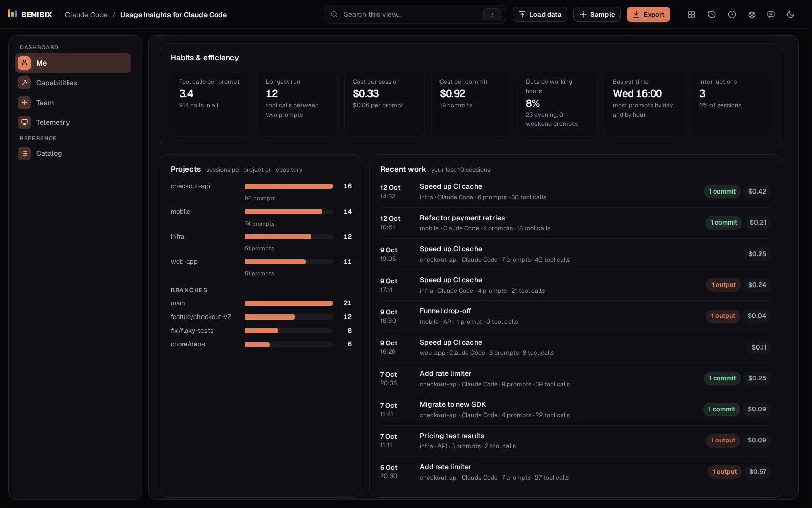The width and height of the screenshot is (812, 508).
Task: Click the $0.57 cost tag
Action: (758, 472)
